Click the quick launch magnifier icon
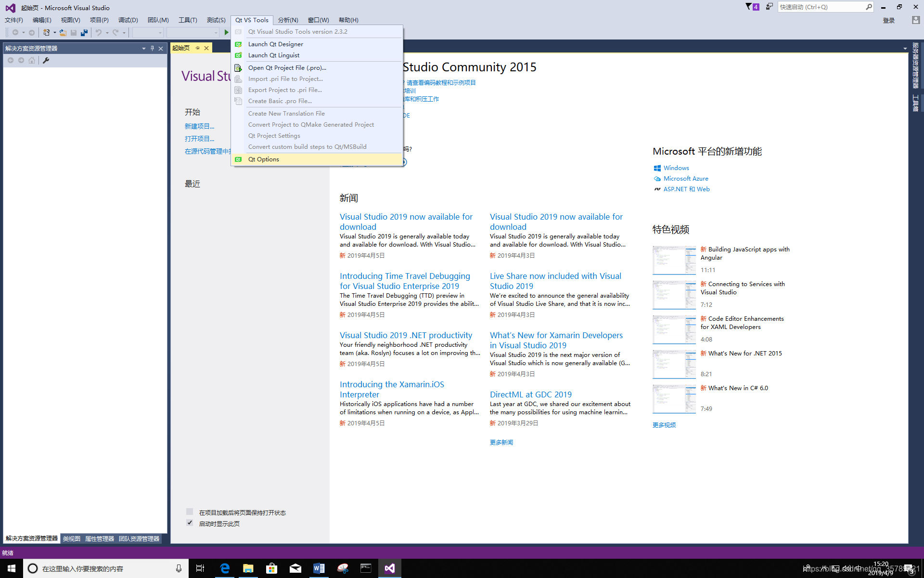 click(869, 7)
